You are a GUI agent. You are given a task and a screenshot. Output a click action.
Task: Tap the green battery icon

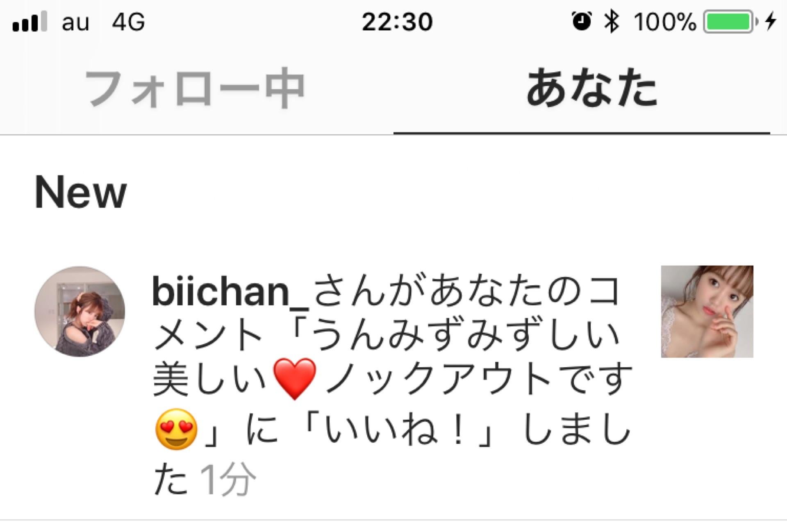(x=730, y=22)
